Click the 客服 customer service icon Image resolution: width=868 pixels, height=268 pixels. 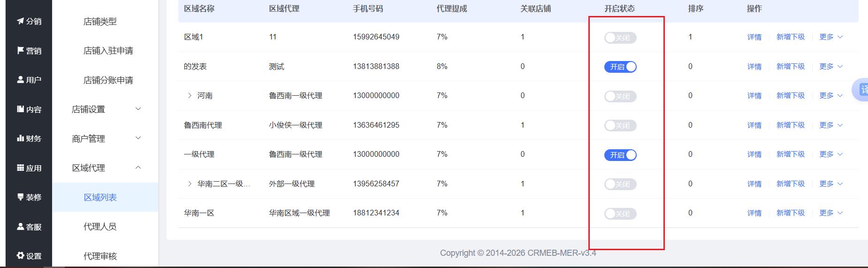(21, 227)
